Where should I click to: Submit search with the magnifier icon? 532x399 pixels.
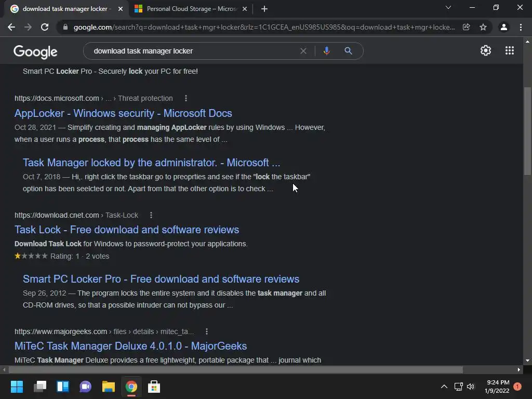pyautogui.click(x=348, y=51)
